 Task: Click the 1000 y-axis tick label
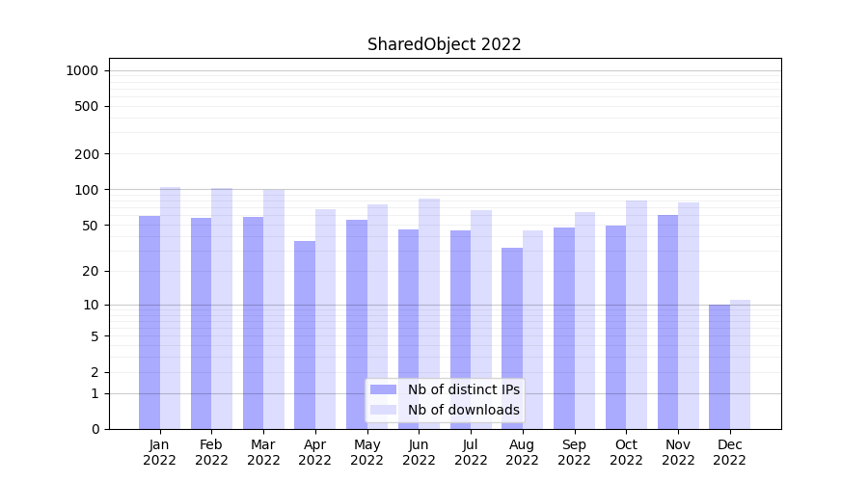click(x=82, y=70)
